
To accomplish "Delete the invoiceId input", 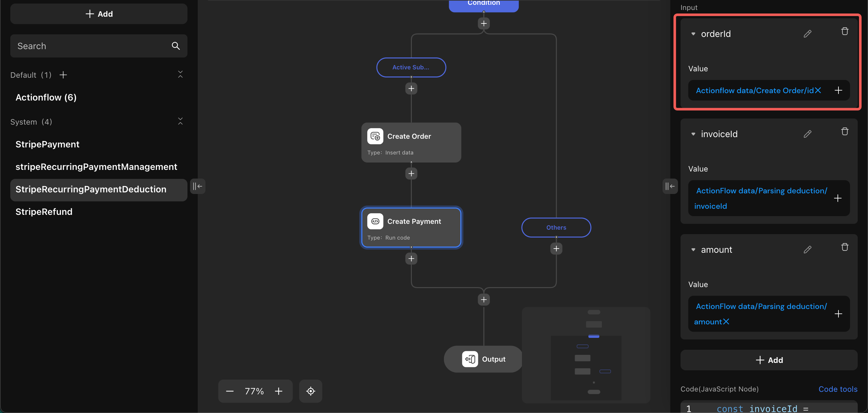I will tap(845, 131).
